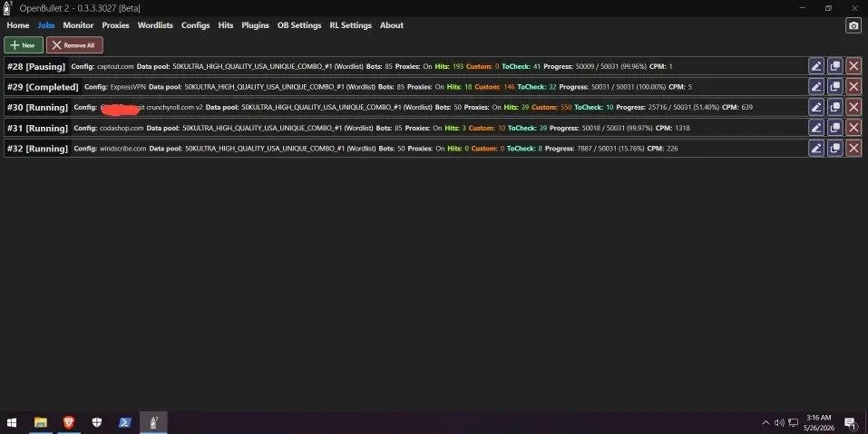Image resolution: width=868 pixels, height=434 pixels.
Task: Click progress '7887 / 50031 (15.76%)' text
Action: pyautogui.click(x=610, y=149)
